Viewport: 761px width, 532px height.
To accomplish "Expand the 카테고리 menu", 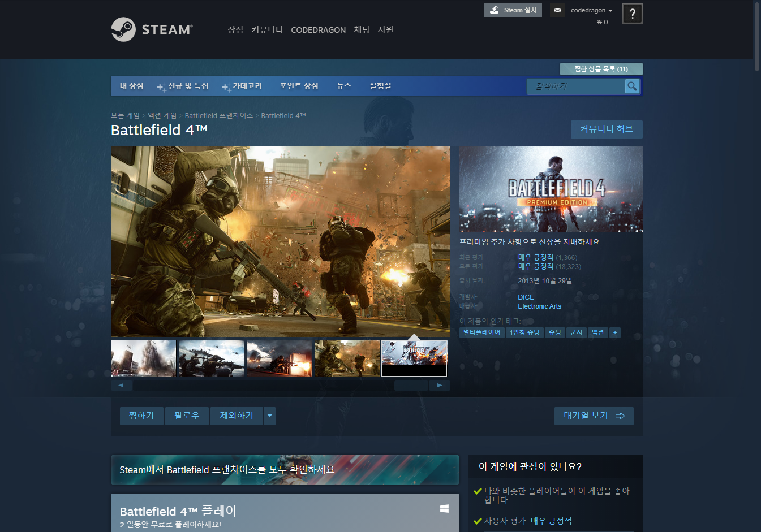I will pyautogui.click(x=242, y=86).
